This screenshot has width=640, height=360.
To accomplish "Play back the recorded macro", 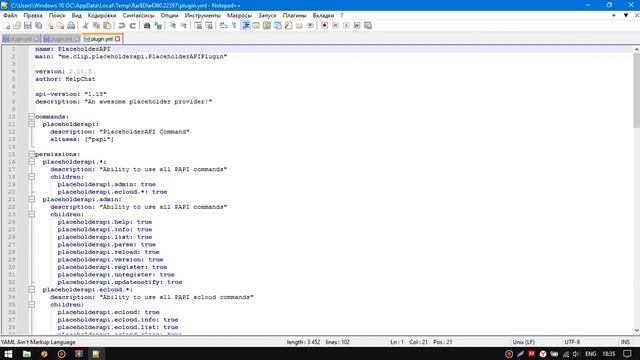I will (x=346, y=26).
